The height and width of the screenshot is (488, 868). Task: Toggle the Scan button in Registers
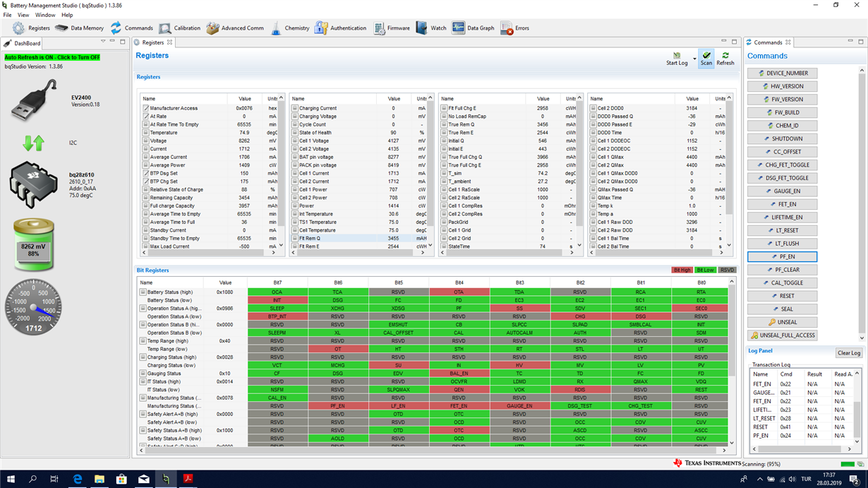(706, 59)
